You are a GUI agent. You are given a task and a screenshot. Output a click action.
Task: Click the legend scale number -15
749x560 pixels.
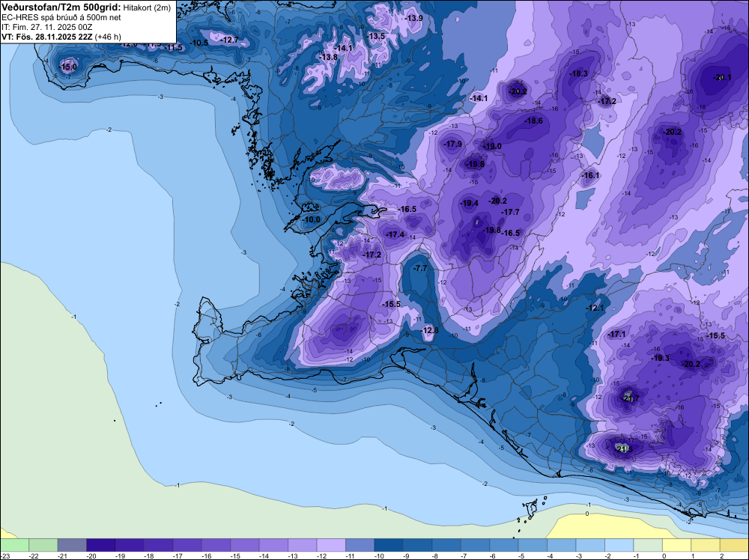(235, 556)
